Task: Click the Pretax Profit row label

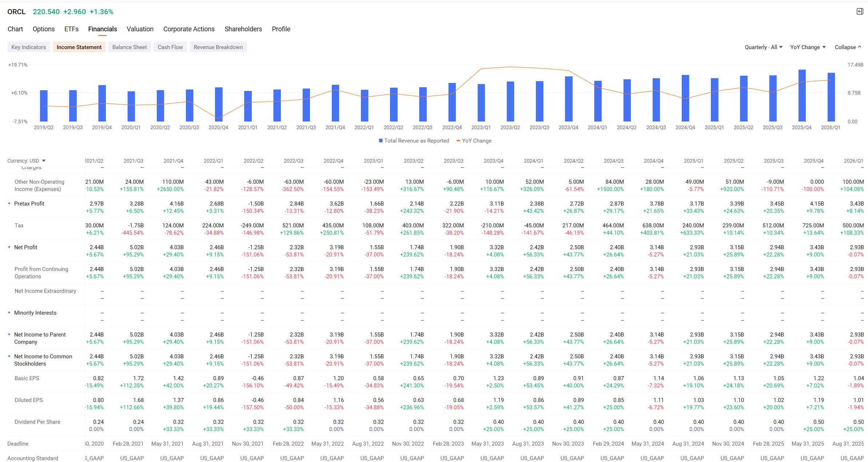Action: 29,204
